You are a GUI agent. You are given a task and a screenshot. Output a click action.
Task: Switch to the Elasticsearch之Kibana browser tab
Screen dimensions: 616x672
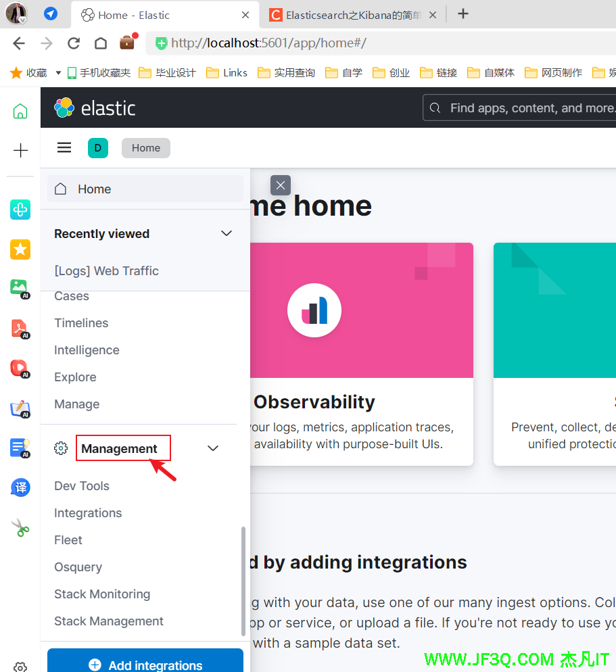tap(352, 15)
